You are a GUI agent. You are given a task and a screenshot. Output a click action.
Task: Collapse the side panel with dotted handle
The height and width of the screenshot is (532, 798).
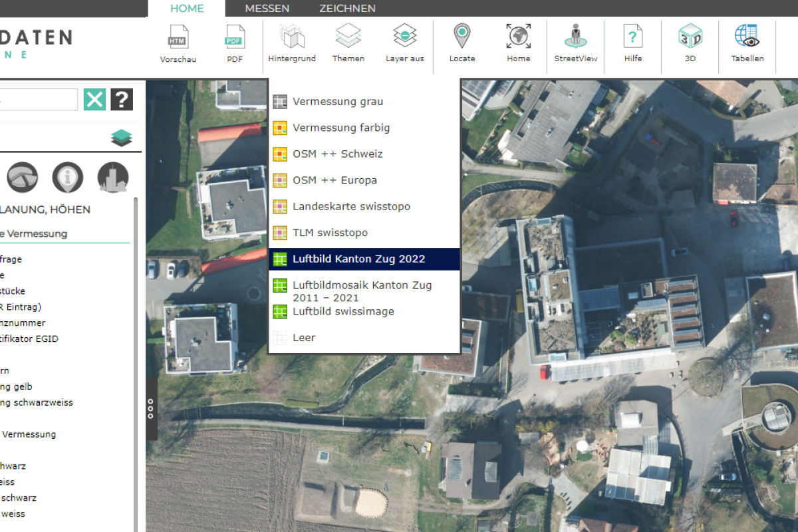pyautogui.click(x=151, y=409)
